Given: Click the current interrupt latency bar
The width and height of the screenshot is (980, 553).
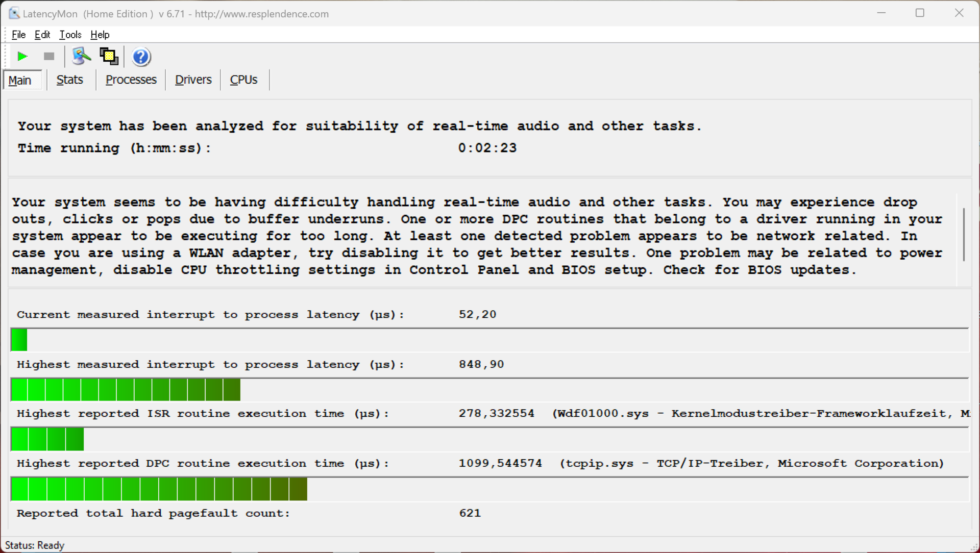Looking at the screenshot, I should pyautogui.click(x=489, y=340).
